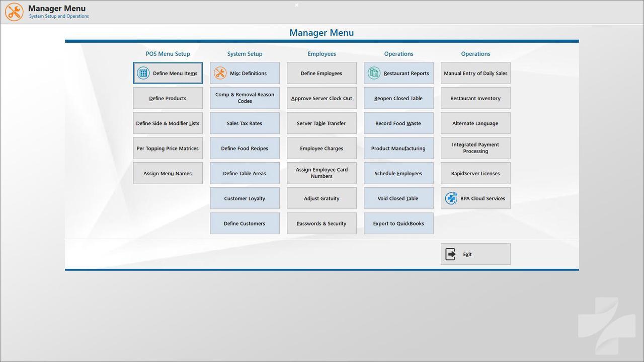
Task: Open Passwords & Security
Action: [322, 224]
